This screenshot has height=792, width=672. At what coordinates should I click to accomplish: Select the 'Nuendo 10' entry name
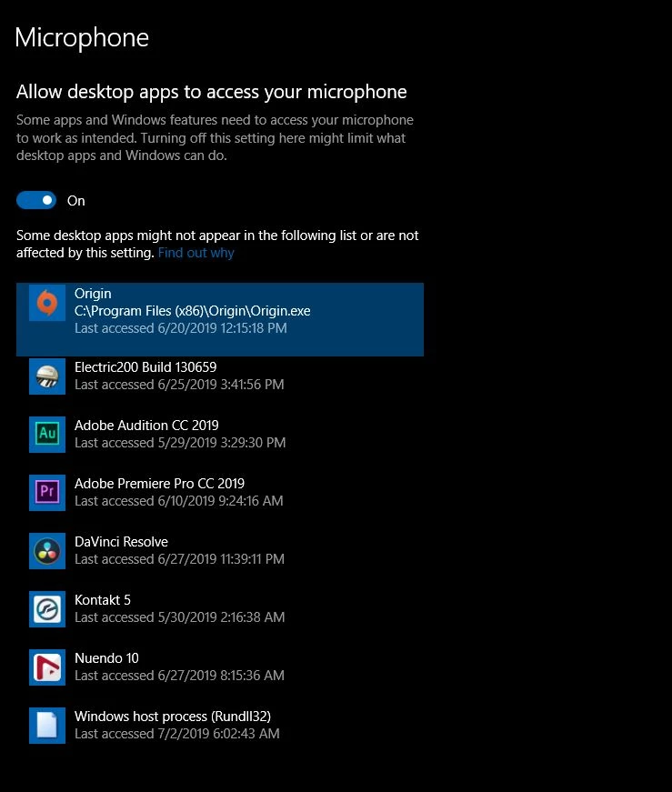tap(106, 658)
